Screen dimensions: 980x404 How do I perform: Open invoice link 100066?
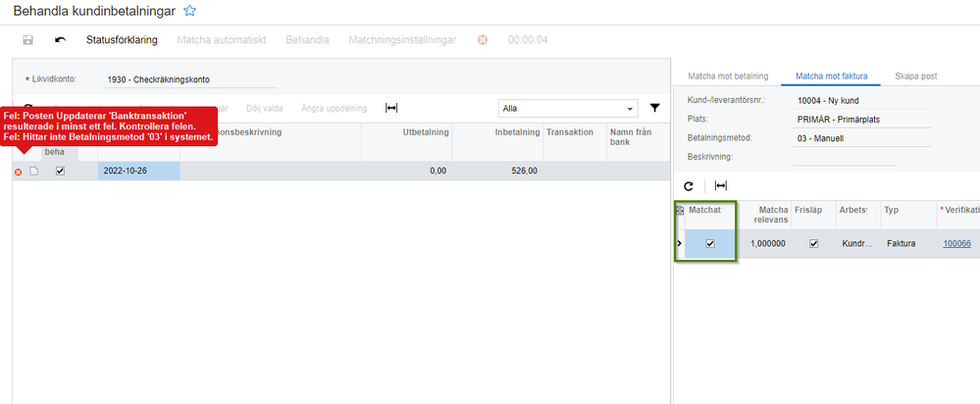[x=956, y=243]
